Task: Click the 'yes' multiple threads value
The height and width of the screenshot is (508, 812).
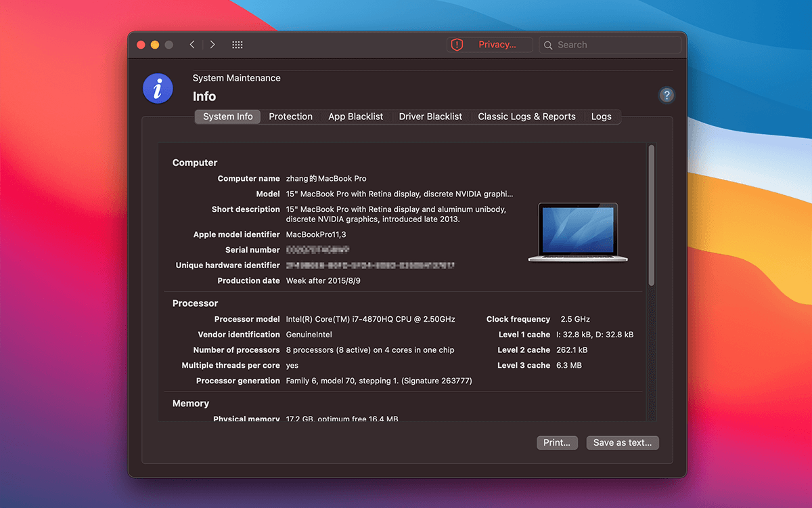Action: coord(292,366)
